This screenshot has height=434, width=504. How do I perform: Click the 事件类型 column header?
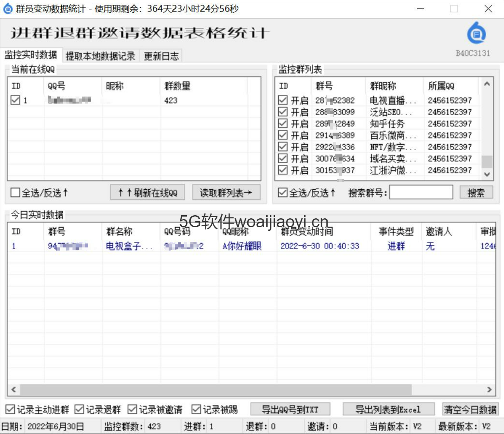click(x=396, y=231)
